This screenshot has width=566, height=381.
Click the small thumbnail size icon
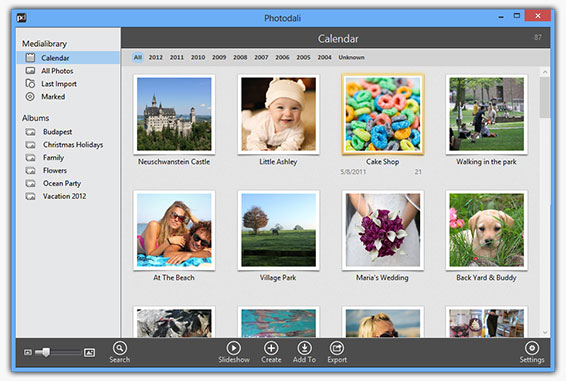point(28,352)
